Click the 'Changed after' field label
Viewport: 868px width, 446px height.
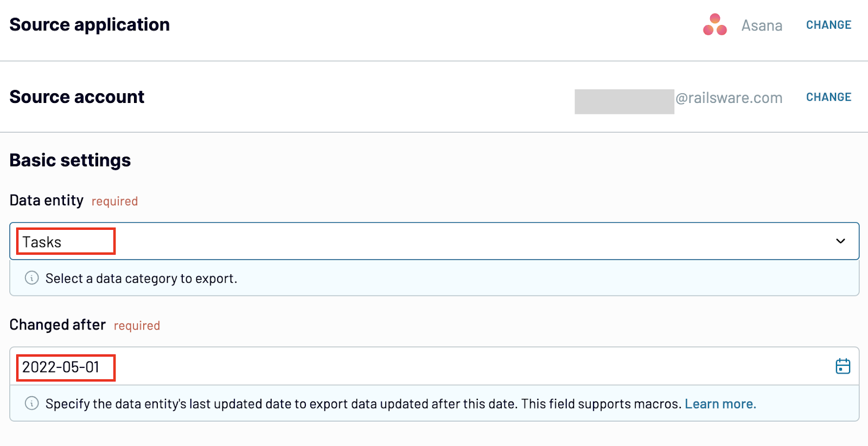pos(58,325)
